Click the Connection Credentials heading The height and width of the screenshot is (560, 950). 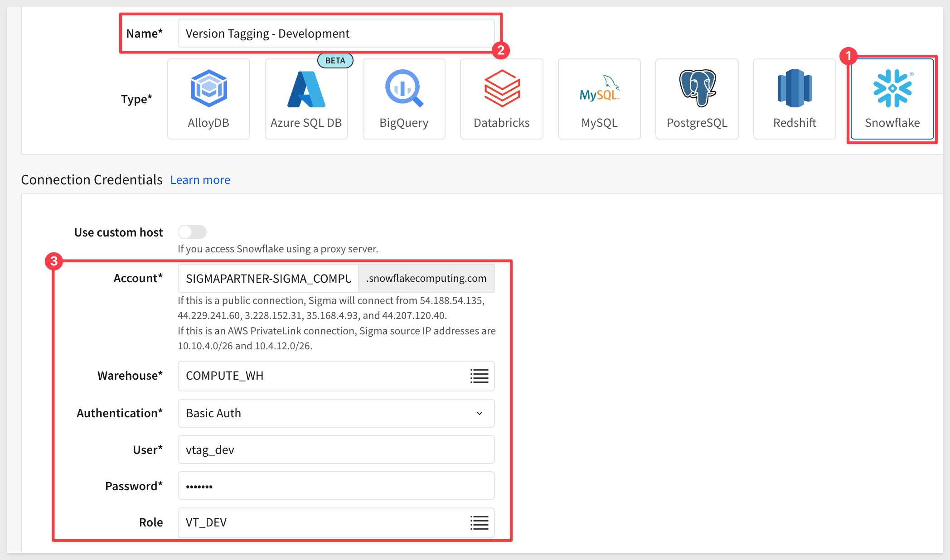pos(92,180)
